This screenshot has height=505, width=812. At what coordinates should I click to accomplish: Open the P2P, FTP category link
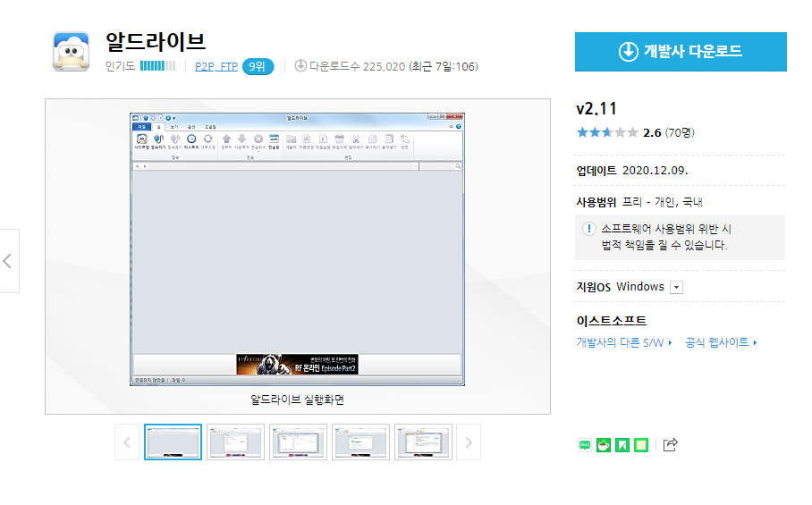coord(216,67)
